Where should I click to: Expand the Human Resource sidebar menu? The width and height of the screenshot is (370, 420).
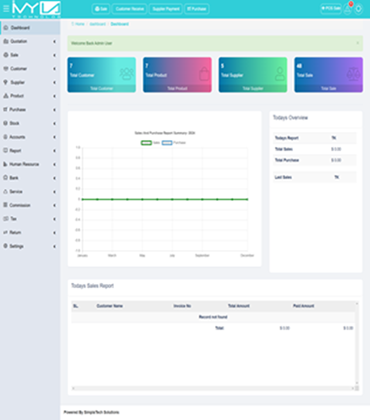pos(30,164)
